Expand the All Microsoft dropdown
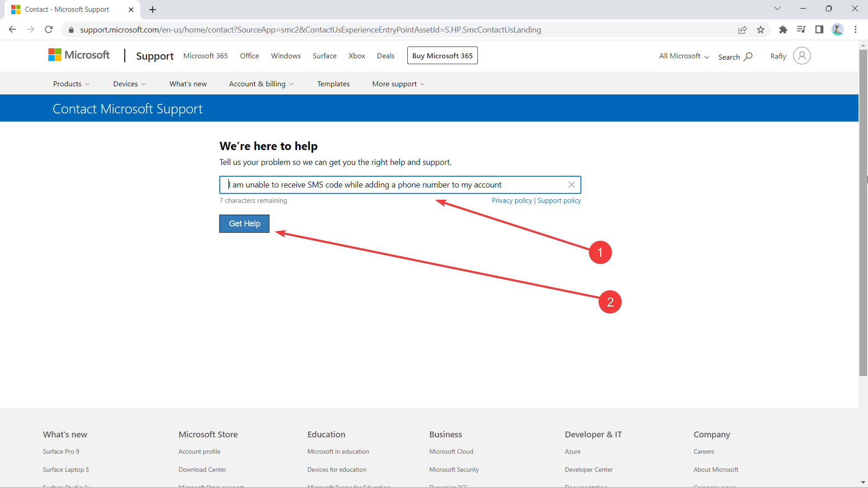868x488 pixels. click(684, 56)
